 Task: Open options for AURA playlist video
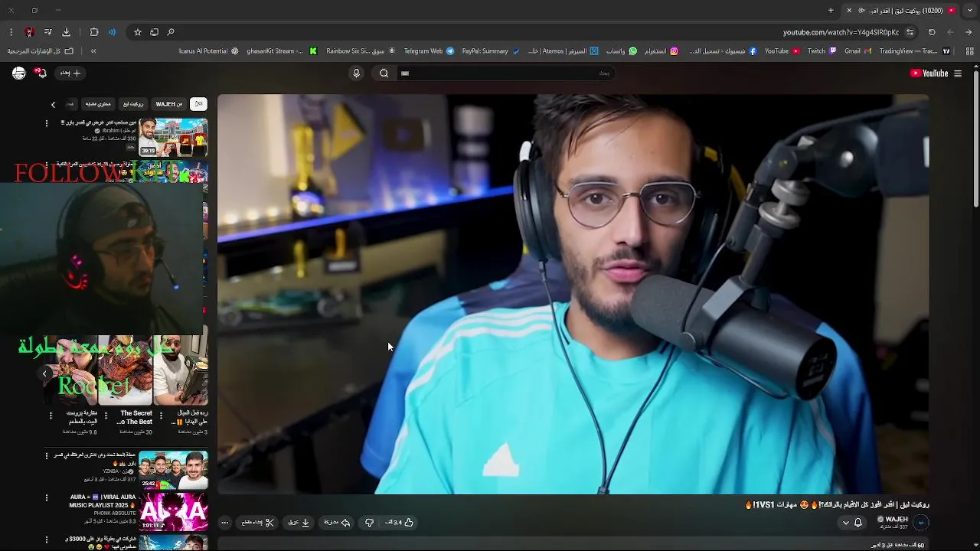click(x=46, y=498)
